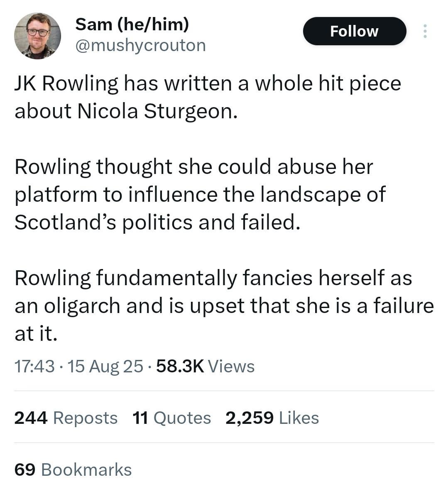Click the 58.3K Views counter
This screenshot has height=494, width=448.
(x=206, y=366)
